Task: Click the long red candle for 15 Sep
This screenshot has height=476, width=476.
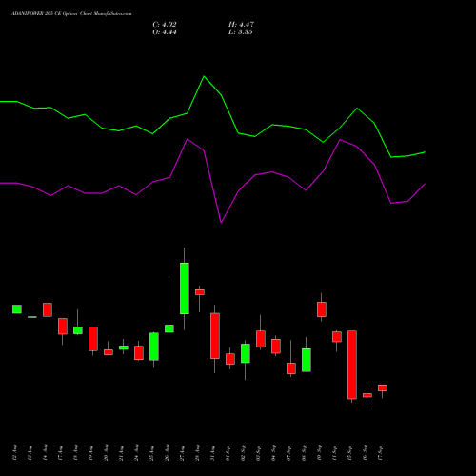Action: pos(352,365)
